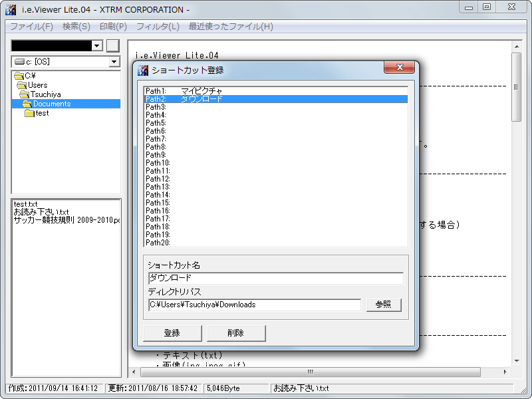532x399 pixels.
Task: Select the Path10: row
Action: click(275, 163)
